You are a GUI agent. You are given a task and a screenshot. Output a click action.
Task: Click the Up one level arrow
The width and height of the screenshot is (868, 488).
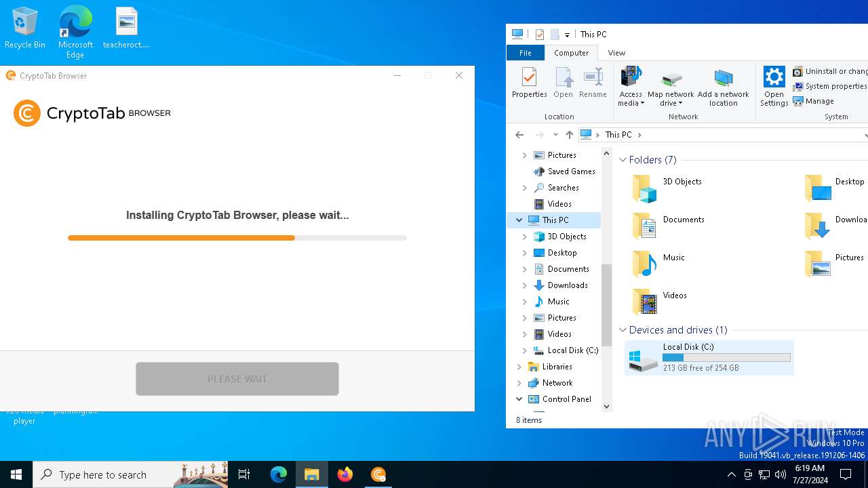[570, 135]
